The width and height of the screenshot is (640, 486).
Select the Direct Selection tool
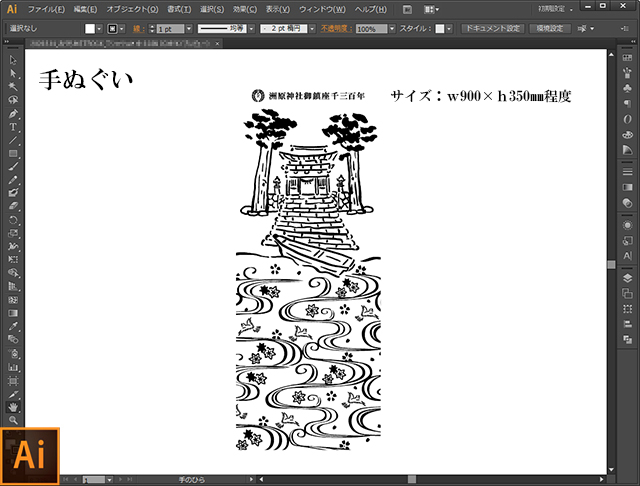[x=13, y=74]
